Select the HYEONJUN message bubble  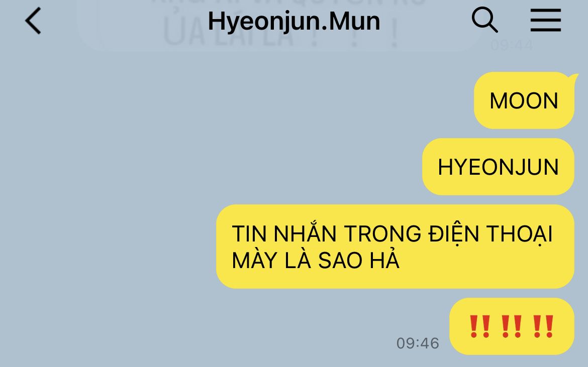[x=498, y=167]
